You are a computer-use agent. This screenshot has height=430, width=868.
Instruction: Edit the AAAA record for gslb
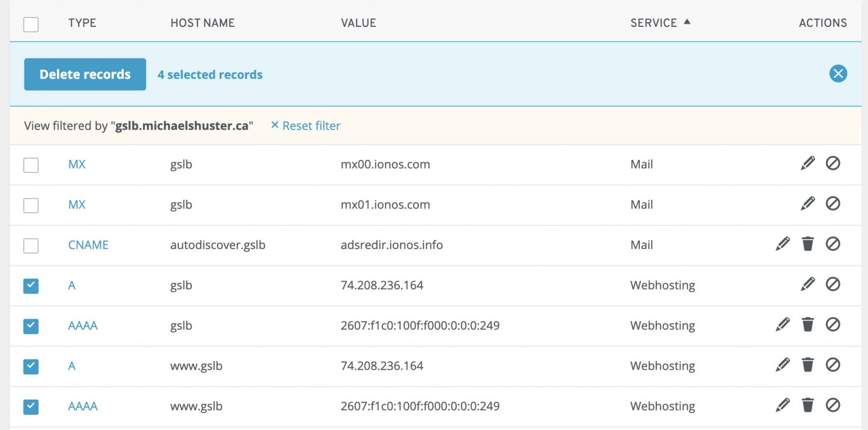(782, 325)
